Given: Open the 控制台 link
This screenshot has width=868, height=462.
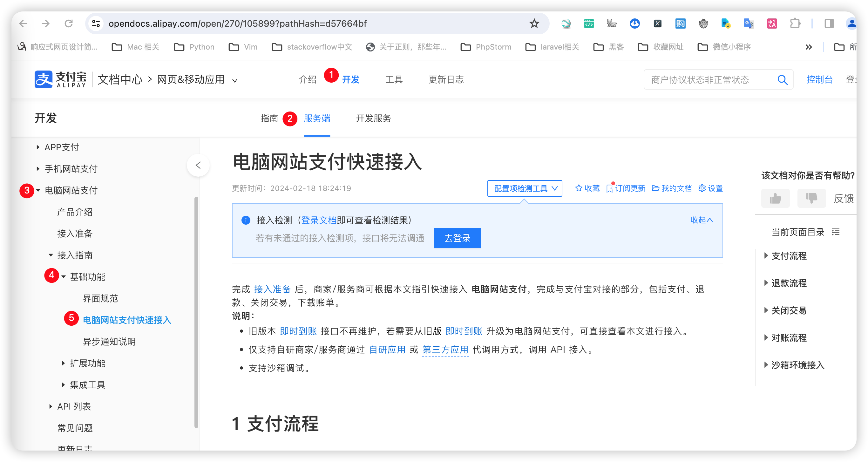Looking at the screenshot, I should pos(819,80).
